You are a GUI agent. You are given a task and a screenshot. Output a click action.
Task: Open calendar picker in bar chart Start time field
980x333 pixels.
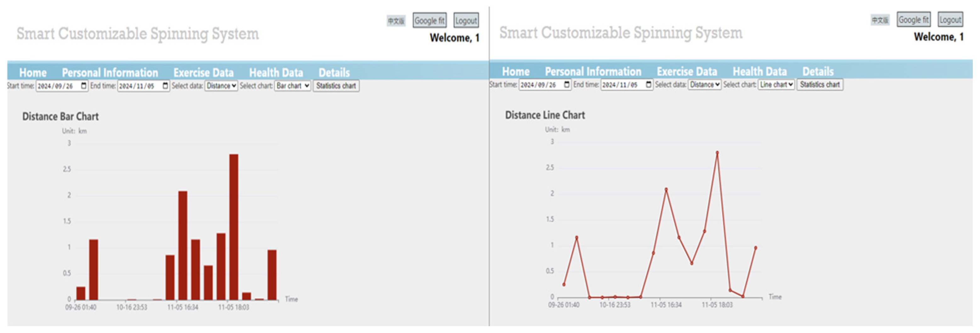point(84,86)
